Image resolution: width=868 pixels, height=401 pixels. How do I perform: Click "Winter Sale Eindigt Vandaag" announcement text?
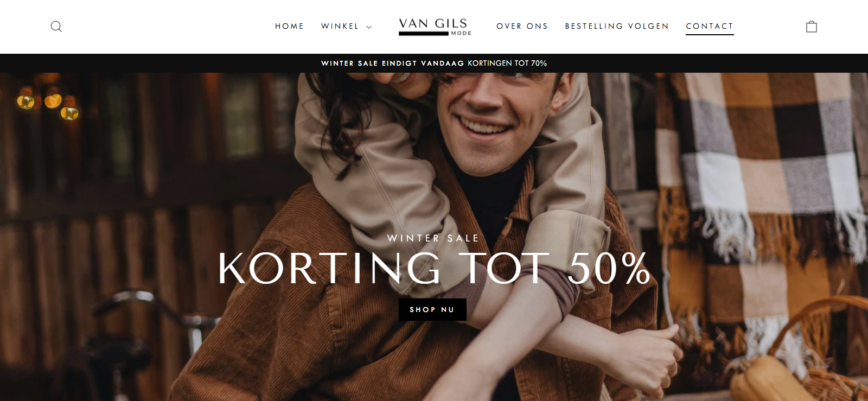392,63
